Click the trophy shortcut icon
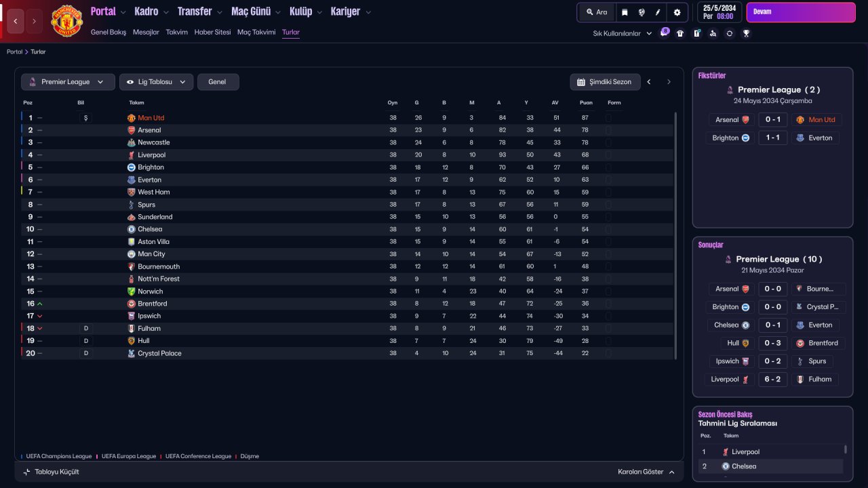868x488 pixels. coord(746,33)
